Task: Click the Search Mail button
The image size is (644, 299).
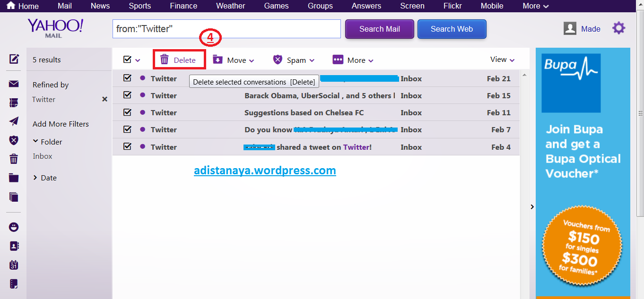Action: tap(380, 29)
